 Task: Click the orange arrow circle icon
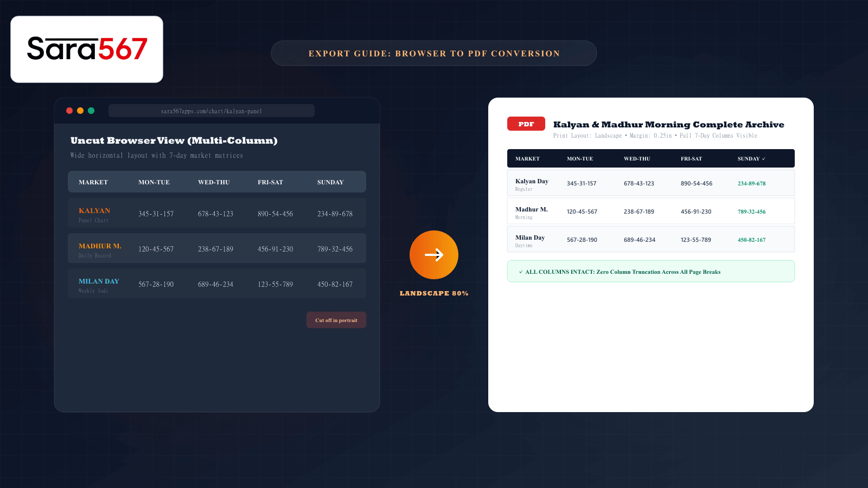434,255
